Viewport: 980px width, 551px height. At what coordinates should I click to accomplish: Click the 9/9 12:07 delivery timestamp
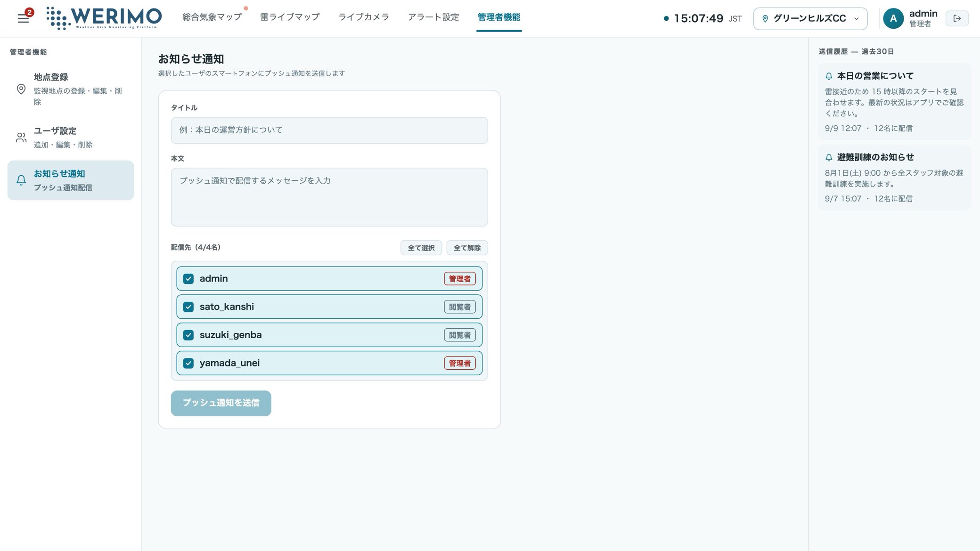[843, 129]
